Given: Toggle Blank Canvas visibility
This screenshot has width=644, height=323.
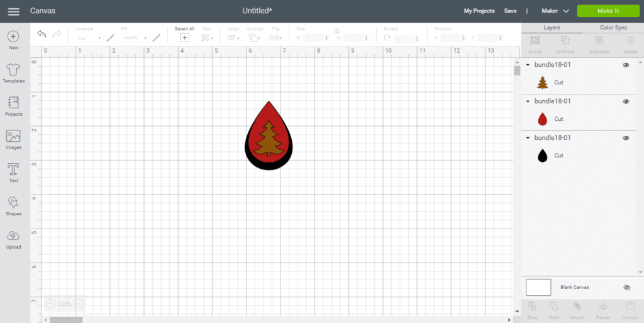Looking at the screenshot, I should point(626,287).
